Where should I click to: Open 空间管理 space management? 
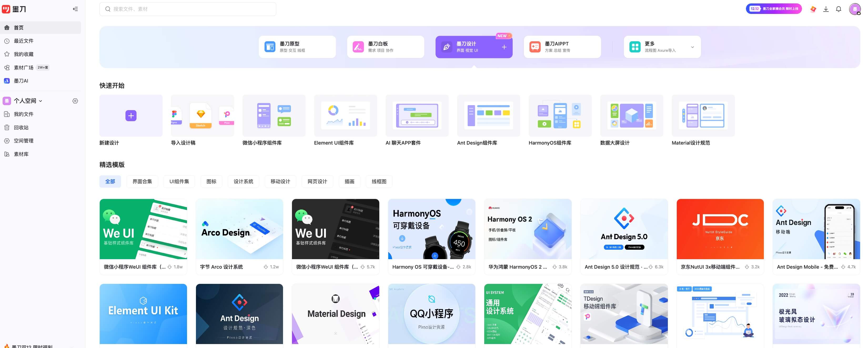(x=24, y=141)
